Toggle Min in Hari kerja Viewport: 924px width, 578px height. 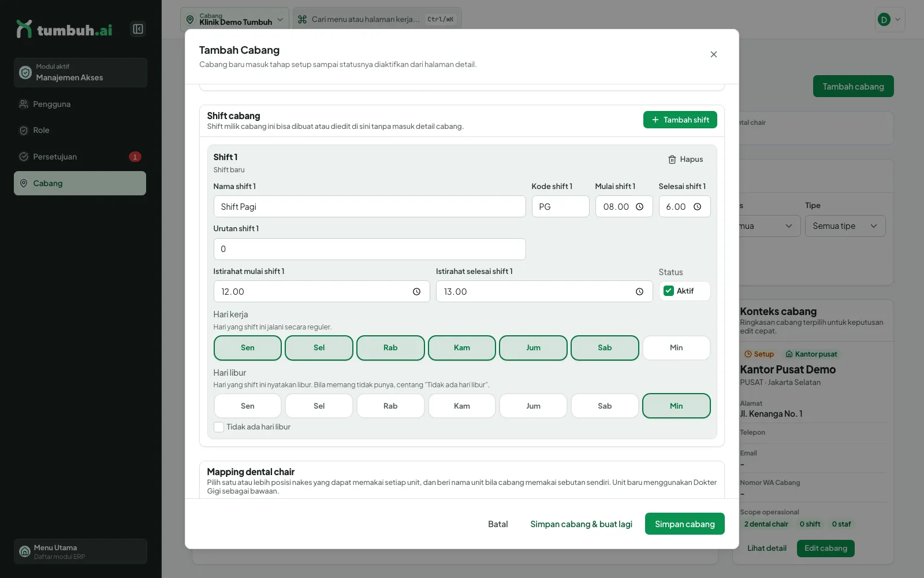(x=676, y=348)
